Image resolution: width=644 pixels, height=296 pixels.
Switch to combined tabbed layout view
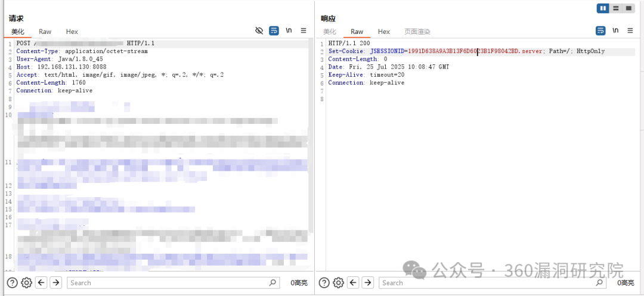[628, 8]
